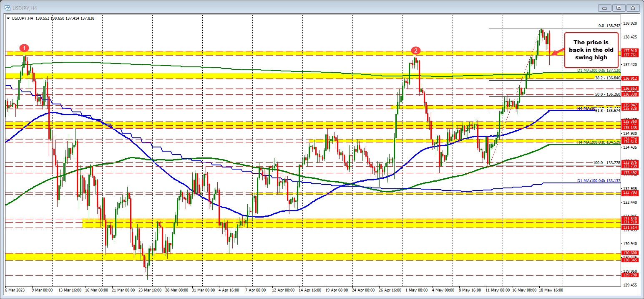Viewport: 644px width, 299px height.
Task: Minimize the USDJPY chart window
Action: click(x=604, y=8)
